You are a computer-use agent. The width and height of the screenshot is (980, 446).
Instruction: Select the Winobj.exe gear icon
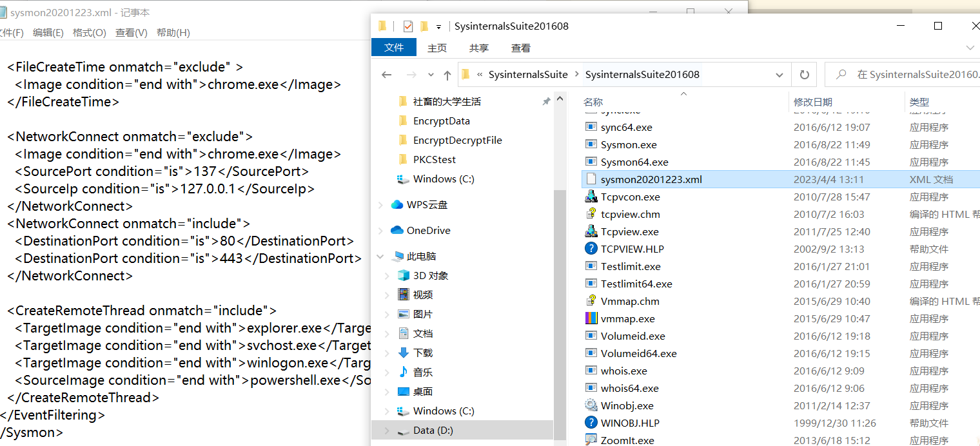(x=591, y=406)
